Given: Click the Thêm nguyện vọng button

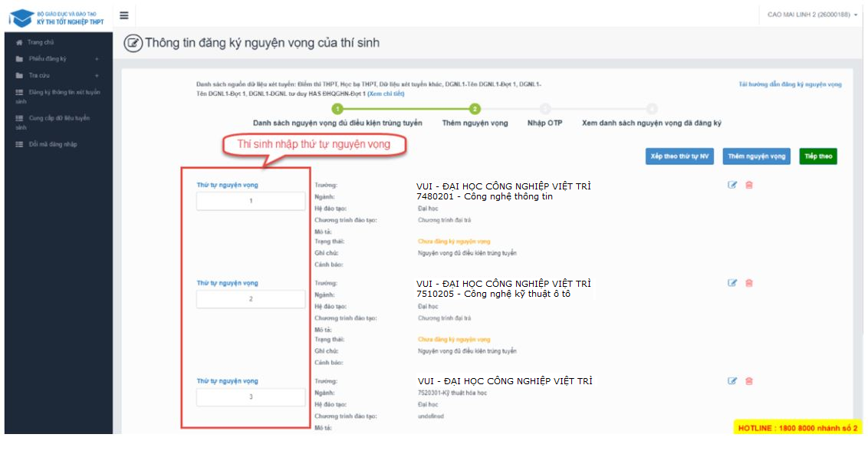Looking at the screenshot, I should 756,156.
